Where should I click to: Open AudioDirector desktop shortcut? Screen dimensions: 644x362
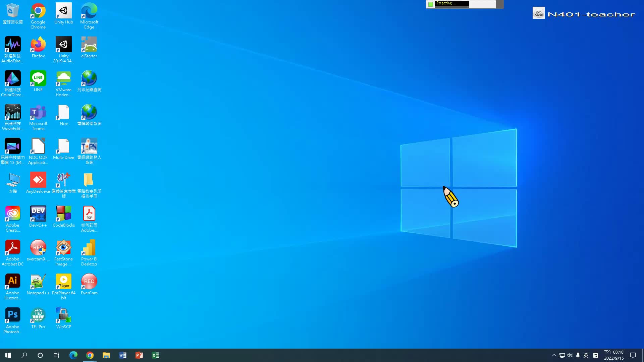coord(13,50)
